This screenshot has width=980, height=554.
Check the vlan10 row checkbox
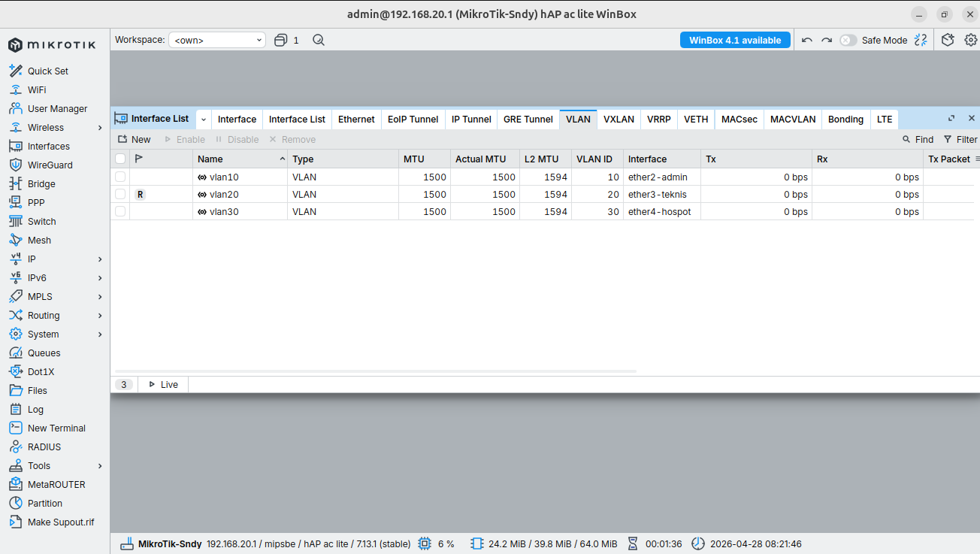120,177
